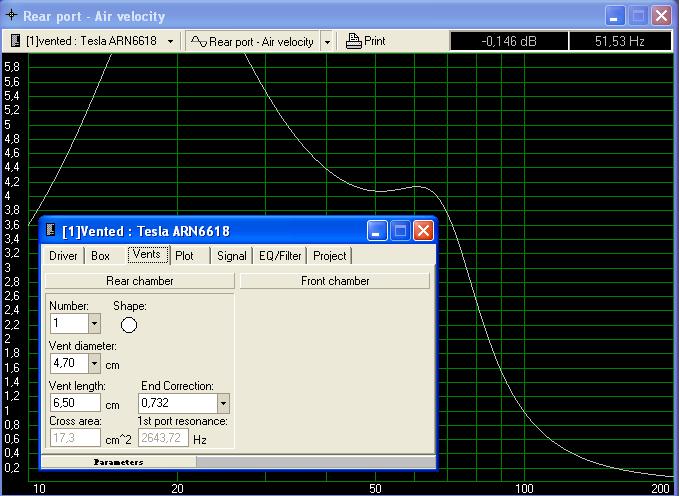This screenshot has height=496, width=679.
Task: Expand the Vent diameter dropdown
Action: pos(94,363)
